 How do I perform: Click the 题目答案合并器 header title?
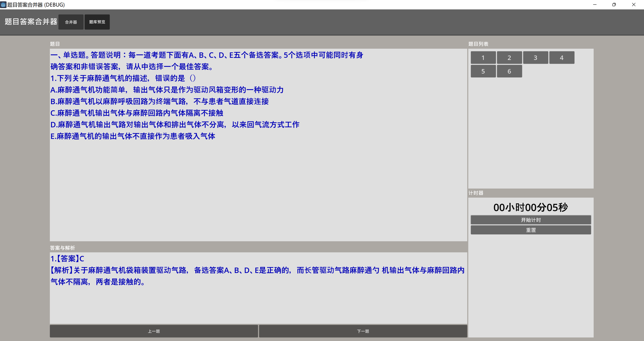[x=31, y=22]
